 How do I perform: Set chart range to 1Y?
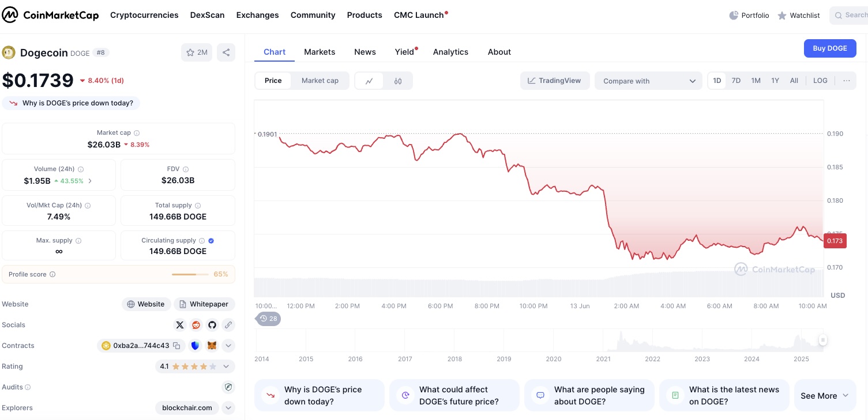coord(775,81)
